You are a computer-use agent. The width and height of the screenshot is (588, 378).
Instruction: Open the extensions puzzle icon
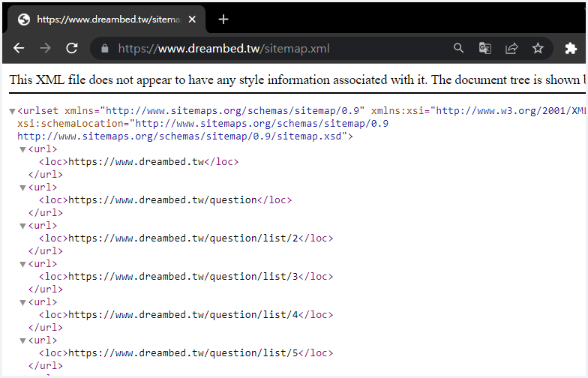(x=571, y=49)
